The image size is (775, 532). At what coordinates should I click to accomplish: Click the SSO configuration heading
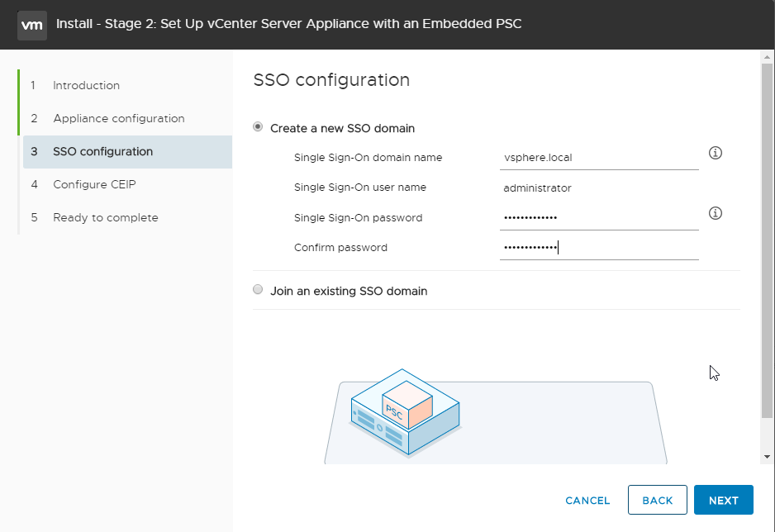(x=331, y=79)
